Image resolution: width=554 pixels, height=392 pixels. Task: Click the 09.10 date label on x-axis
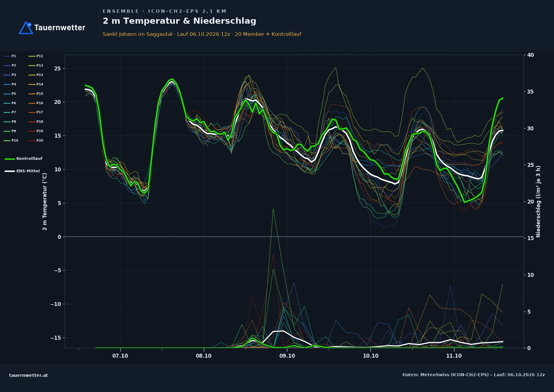287,356
